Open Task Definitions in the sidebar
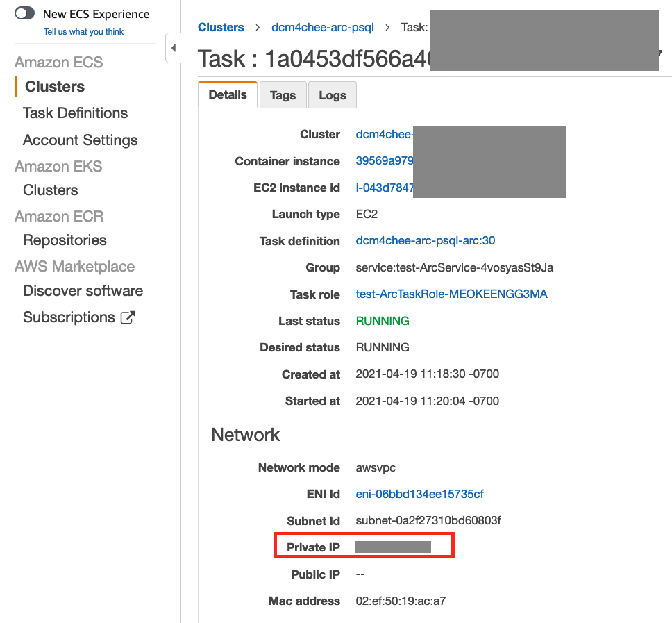 [76, 113]
